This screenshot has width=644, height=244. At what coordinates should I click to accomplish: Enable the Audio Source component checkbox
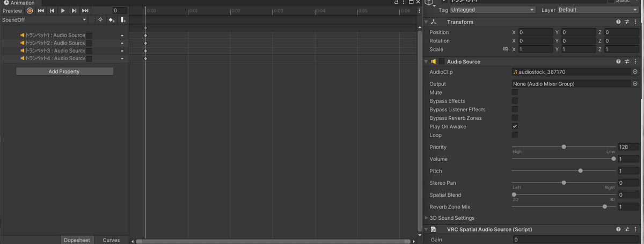pos(442,62)
